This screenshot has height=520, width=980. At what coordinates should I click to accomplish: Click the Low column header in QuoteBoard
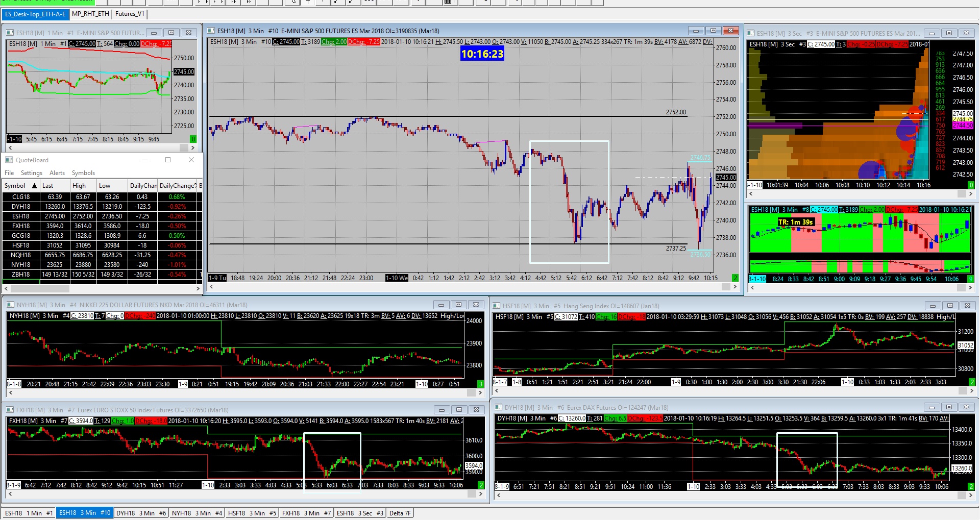tap(111, 186)
